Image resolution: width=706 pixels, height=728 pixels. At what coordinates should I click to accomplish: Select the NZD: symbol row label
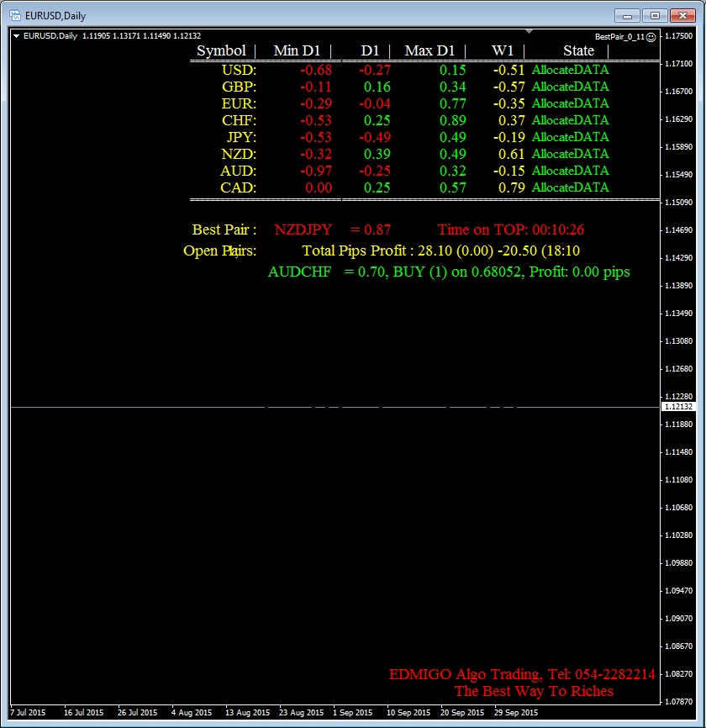click(239, 154)
